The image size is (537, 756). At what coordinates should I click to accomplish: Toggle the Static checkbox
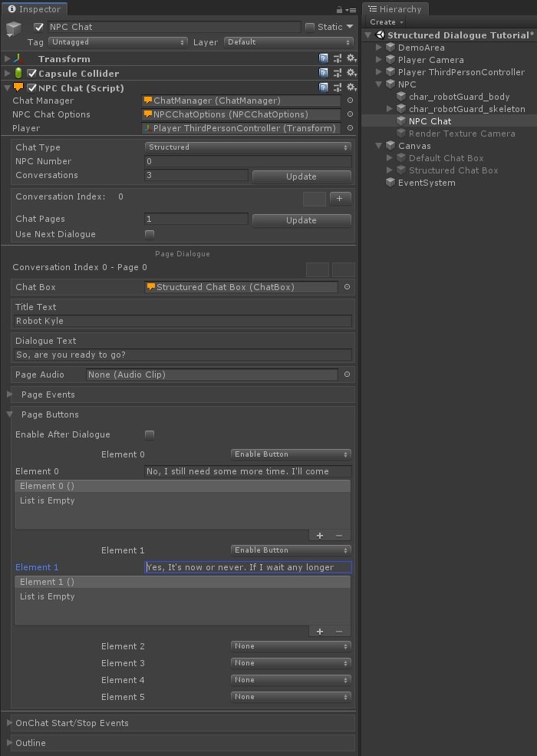tap(310, 27)
